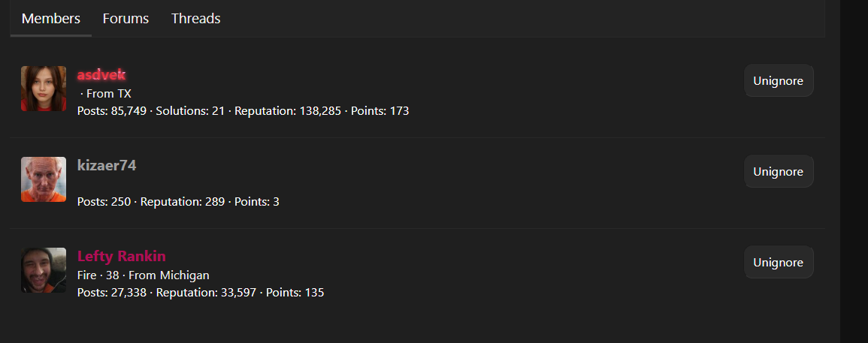Screen dimensions: 868x343
Task: Click the From Michigan location text
Action: click(169, 275)
